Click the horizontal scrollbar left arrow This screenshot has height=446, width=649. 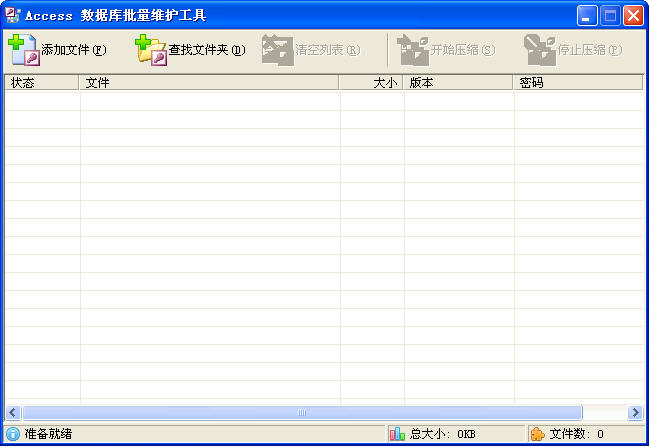[13, 412]
